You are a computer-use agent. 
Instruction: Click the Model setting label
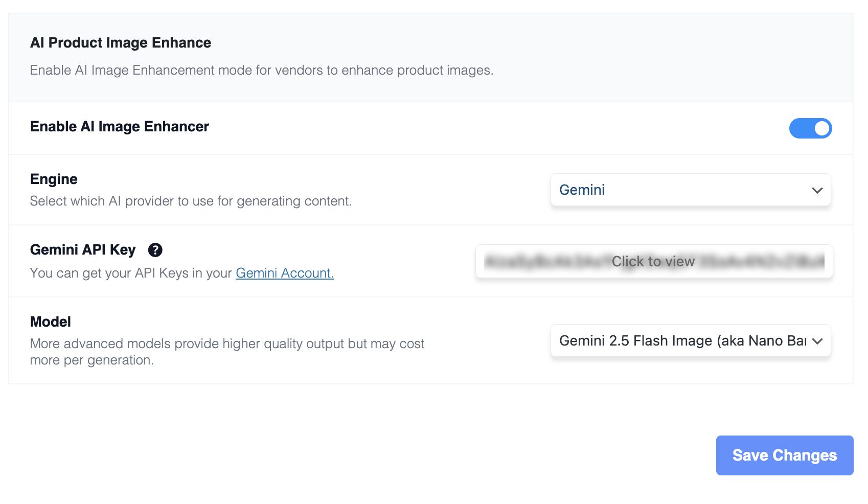pos(50,322)
